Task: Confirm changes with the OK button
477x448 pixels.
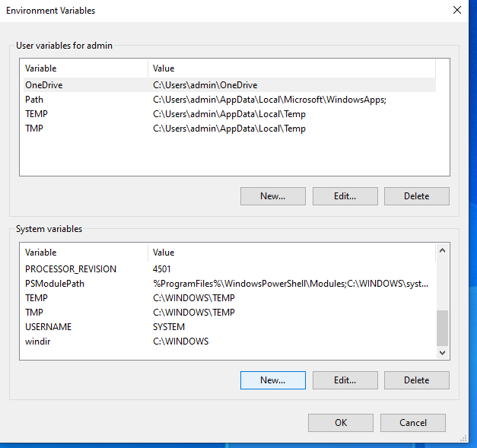Action: [x=341, y=423]
